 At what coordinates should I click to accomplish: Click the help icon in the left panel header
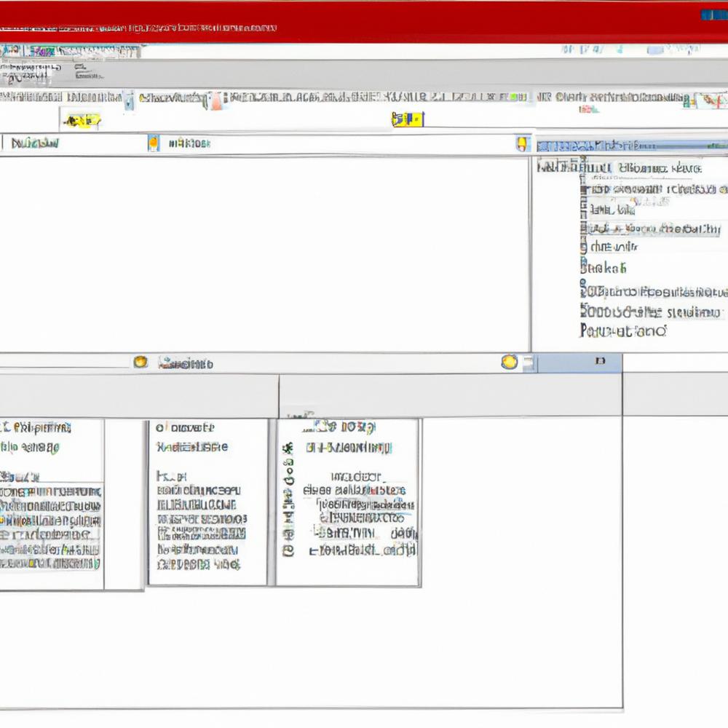[x=154, y=143]
